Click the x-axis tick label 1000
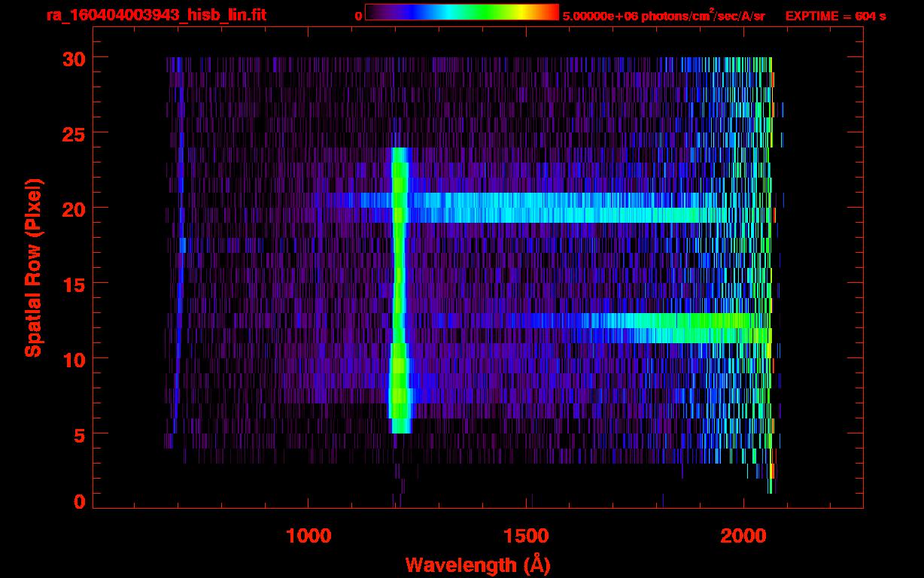This screenshot has height=578, width=924. (x=309, y=537)
